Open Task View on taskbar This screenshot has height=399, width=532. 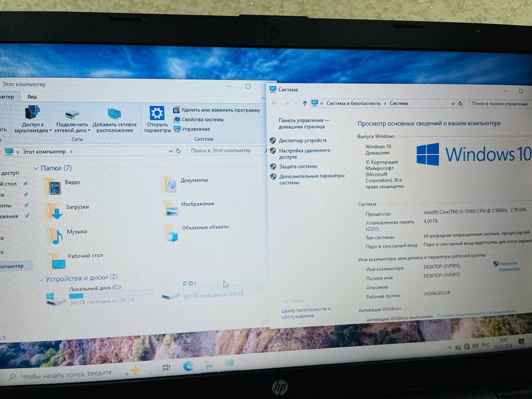[166, 367]
